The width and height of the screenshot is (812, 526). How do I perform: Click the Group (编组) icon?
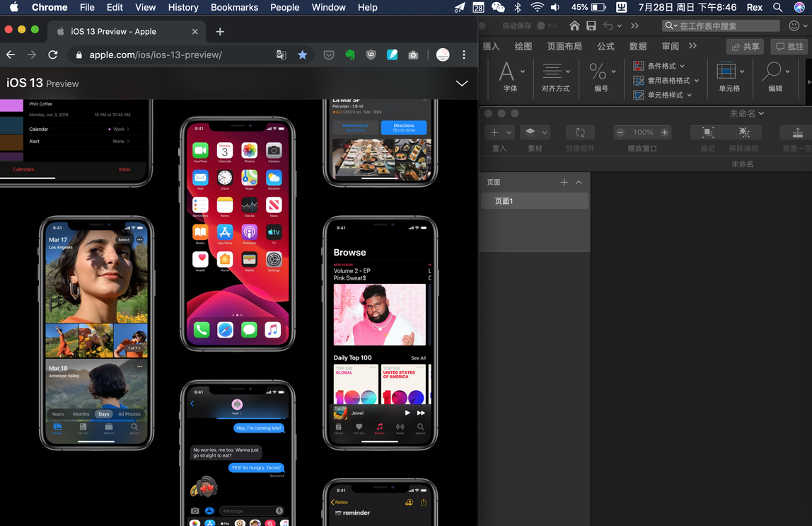coord(707,132)
